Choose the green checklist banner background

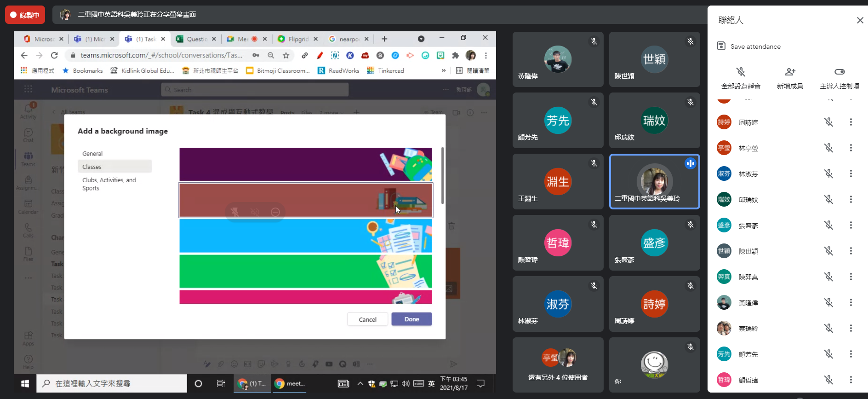305,272
